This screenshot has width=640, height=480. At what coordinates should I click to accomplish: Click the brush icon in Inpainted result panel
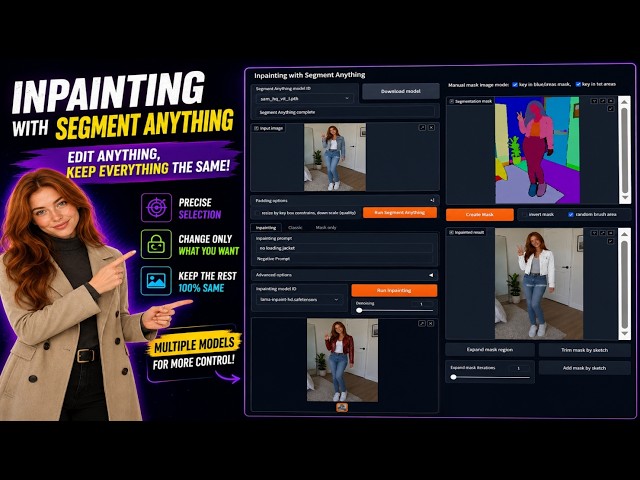(611, 241)
